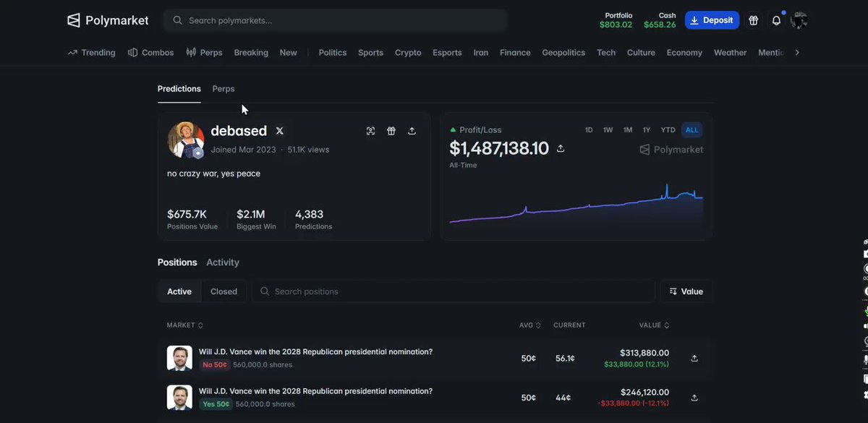Open the notifications bell
The image size is (868, 423).
click(776, 20)
